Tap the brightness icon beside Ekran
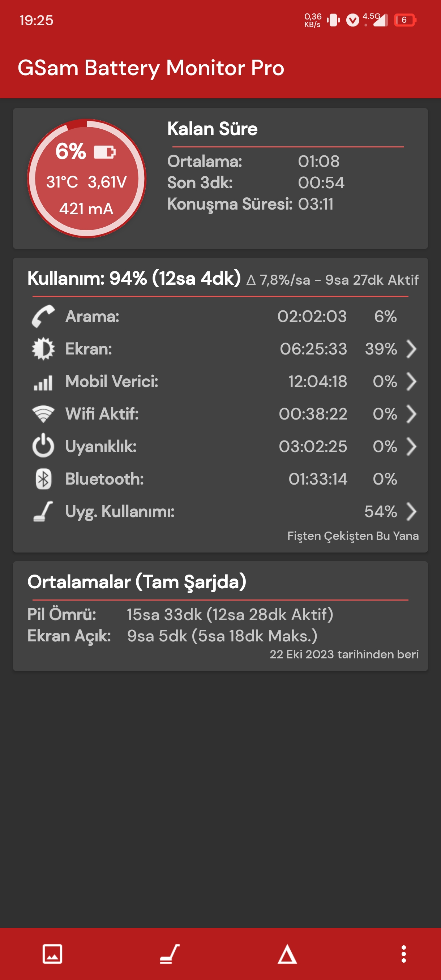This screenshot has height=980, width=441. pyautogui.click(x=43, y=349)
